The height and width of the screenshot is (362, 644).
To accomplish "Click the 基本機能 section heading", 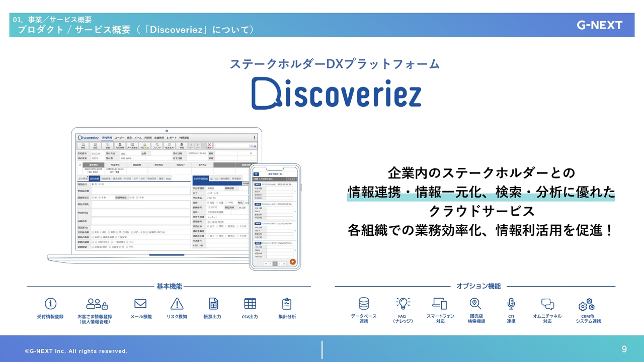I will click(169, 286).
